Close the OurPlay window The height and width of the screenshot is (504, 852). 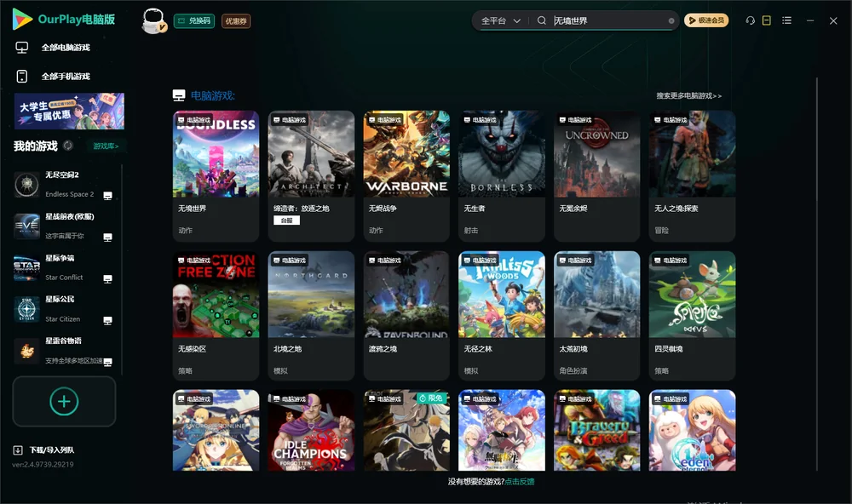[x=833, y=20]
